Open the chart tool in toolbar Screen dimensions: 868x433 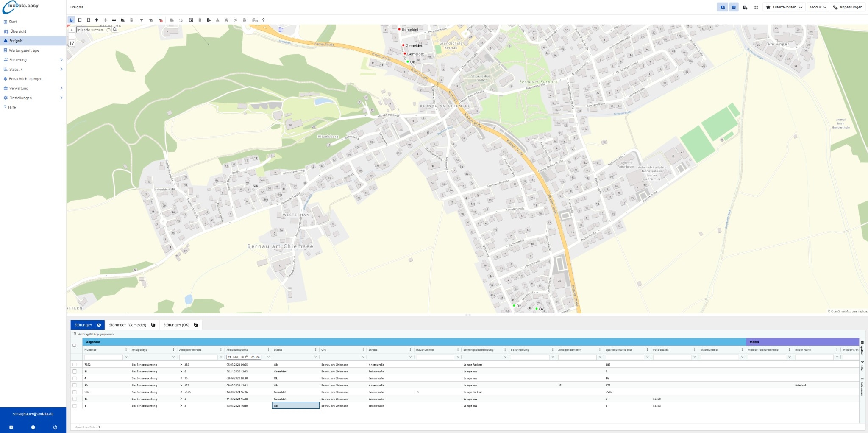[x=122, y=20]
